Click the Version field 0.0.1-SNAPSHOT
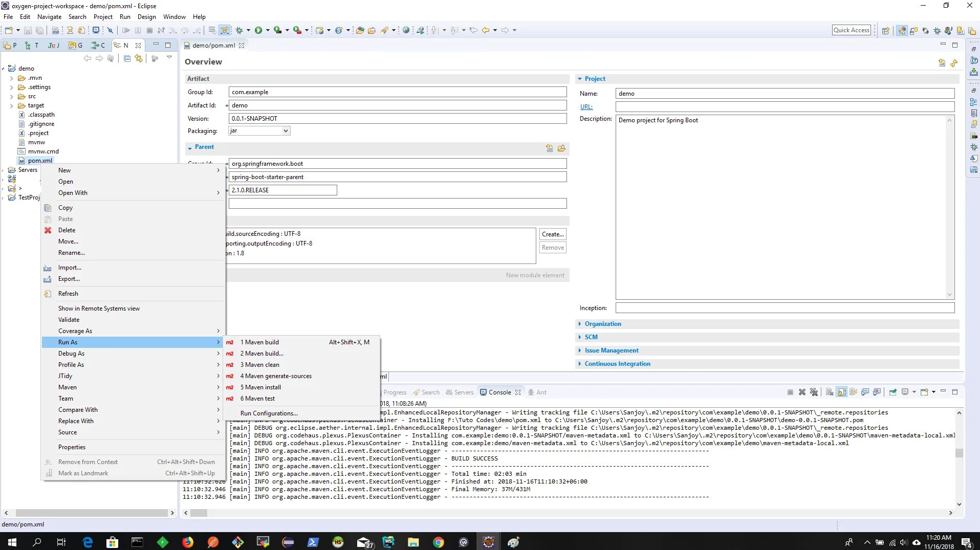Viewport: 980px width, 550px height. pyautogui.click(x=398, y=119)
